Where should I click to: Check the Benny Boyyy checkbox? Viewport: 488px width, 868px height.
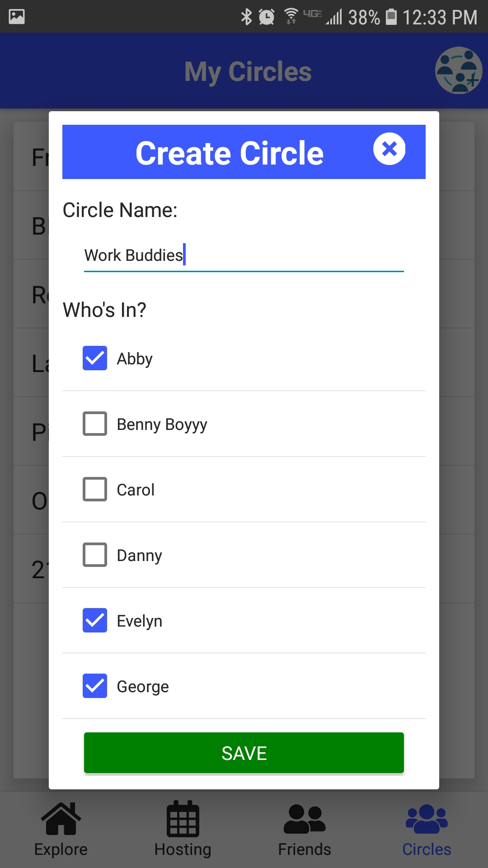(x=95, y=424)
